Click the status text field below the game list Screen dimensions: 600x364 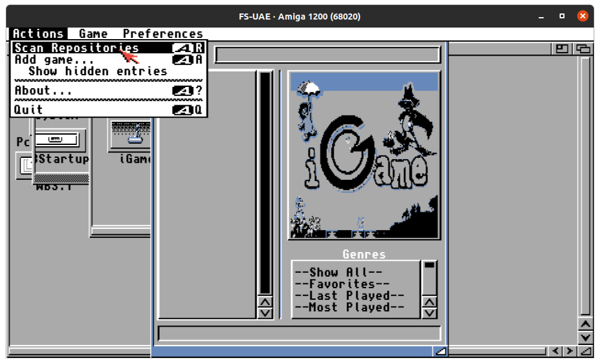click(x=299, y=333)
